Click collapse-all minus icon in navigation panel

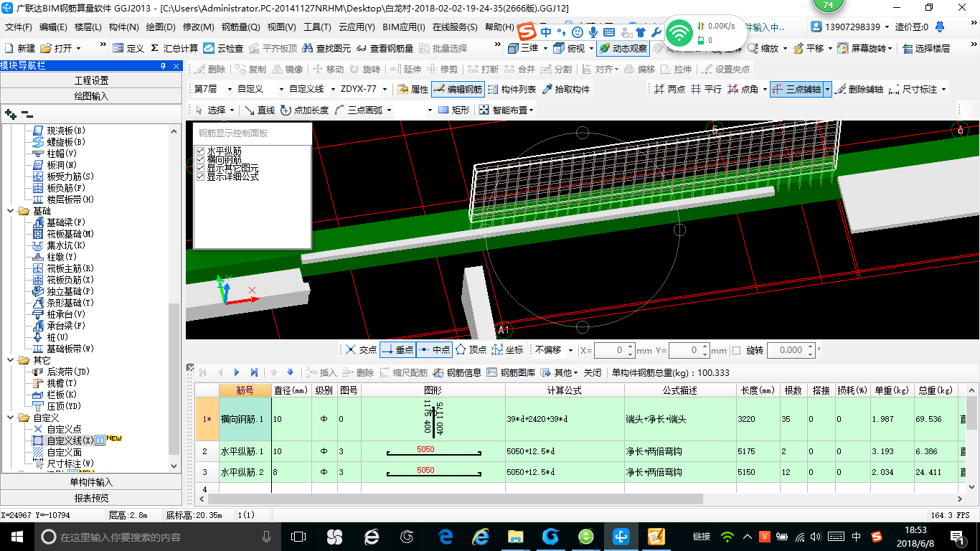pyautogui.click(x=27, y=113)
